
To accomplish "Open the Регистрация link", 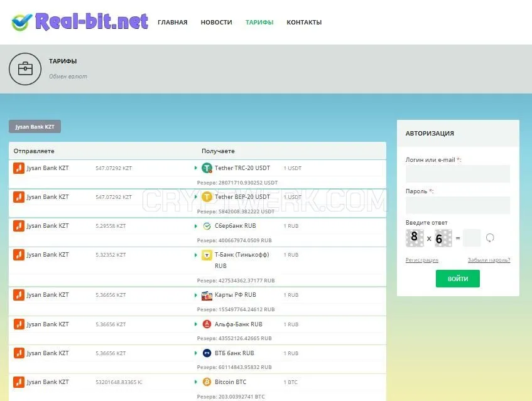I will [x=421, y=260].
